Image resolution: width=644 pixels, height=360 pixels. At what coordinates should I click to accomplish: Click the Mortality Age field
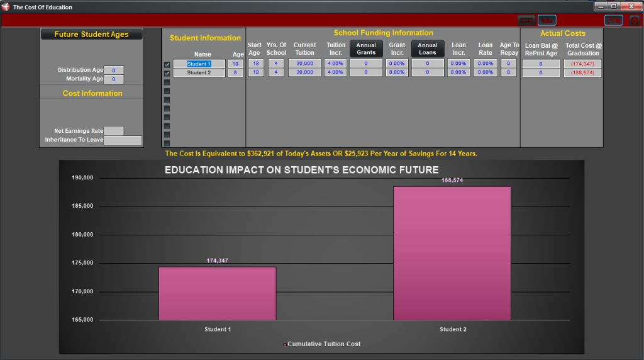pos(114,79)
